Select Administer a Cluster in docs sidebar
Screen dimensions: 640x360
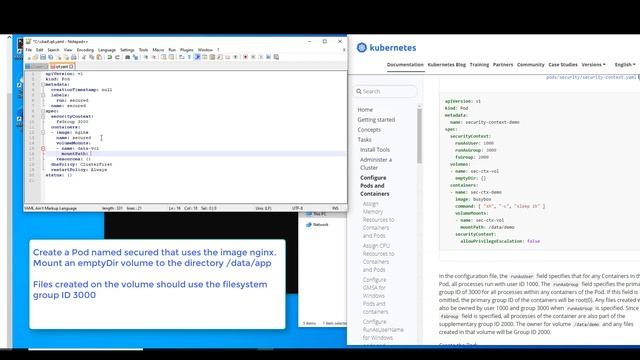coord(376,164)
